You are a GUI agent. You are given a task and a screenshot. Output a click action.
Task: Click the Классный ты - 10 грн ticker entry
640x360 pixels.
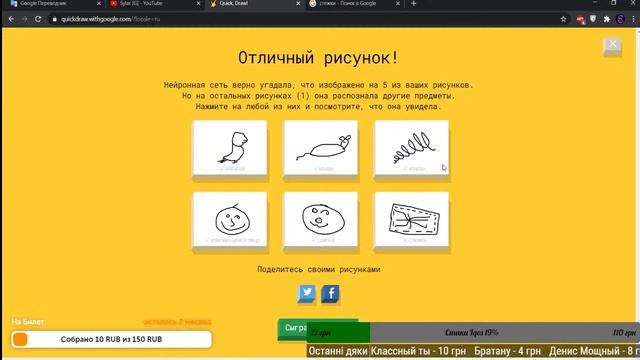418,351
